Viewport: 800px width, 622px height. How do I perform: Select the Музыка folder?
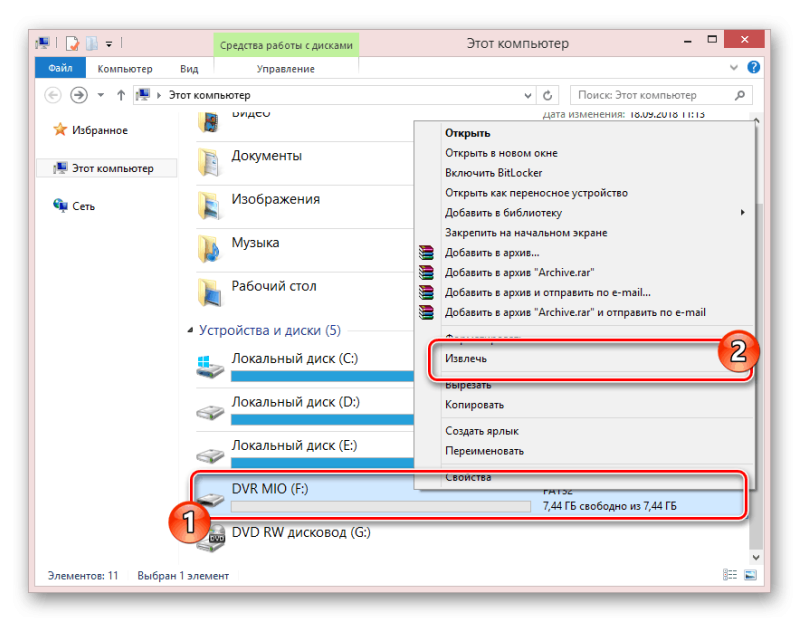pos(255,242)
